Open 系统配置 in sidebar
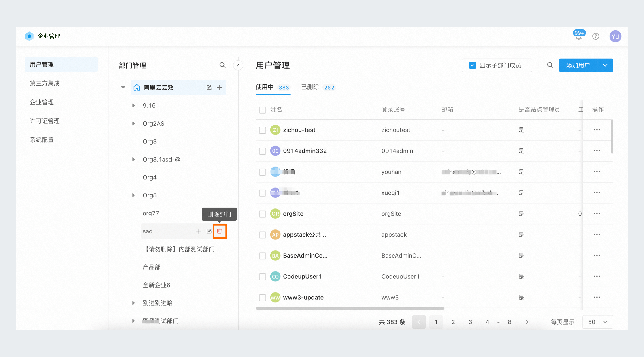Viewport: 644px width, 357px height. coord(42,140)
